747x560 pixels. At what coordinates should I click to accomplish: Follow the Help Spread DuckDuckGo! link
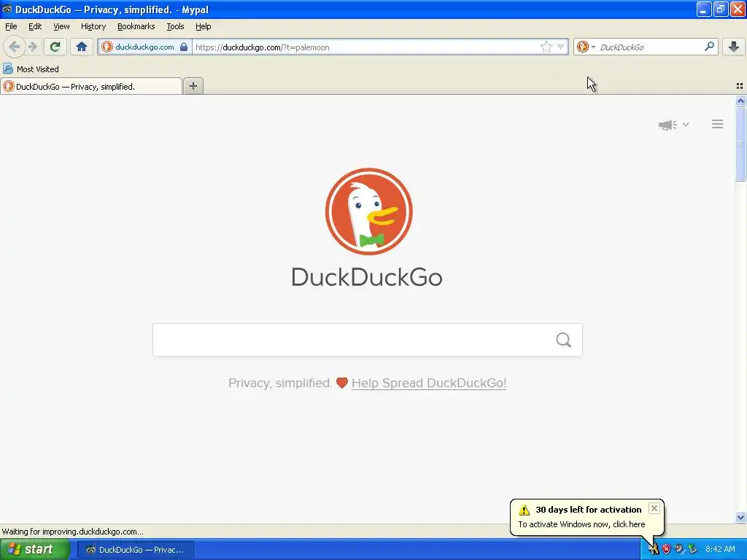pyautogui.click(x=429, y=383)
